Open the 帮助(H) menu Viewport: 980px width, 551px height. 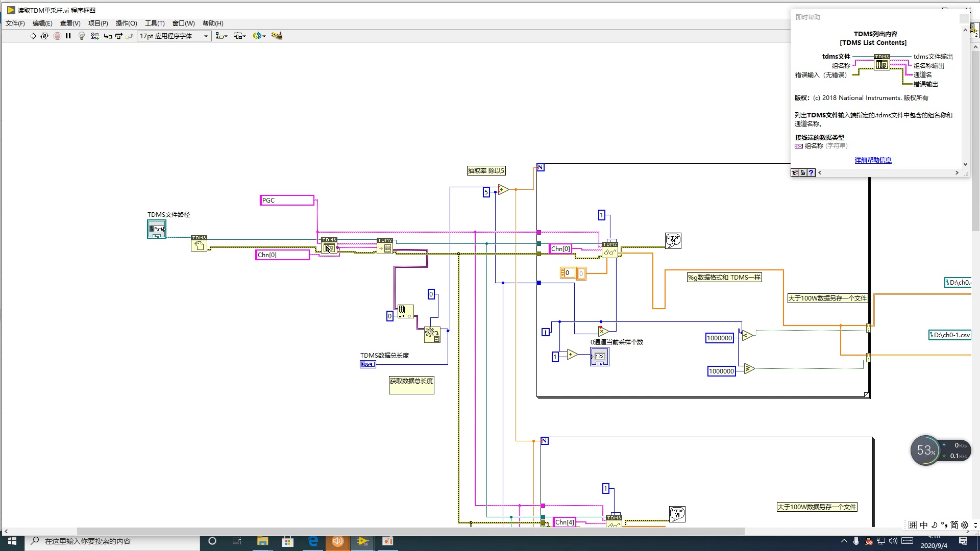point(213,23)
